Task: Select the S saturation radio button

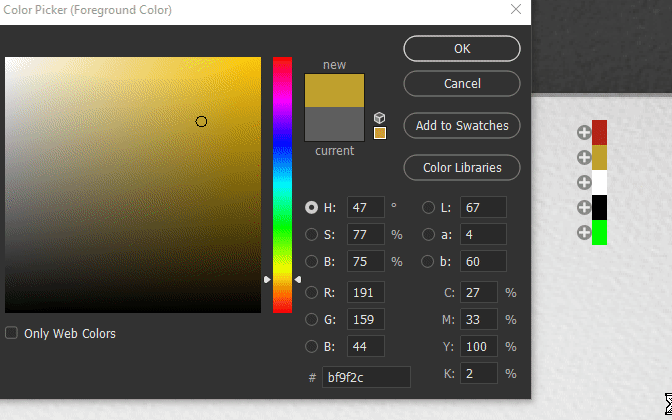Action: (311, 235)
